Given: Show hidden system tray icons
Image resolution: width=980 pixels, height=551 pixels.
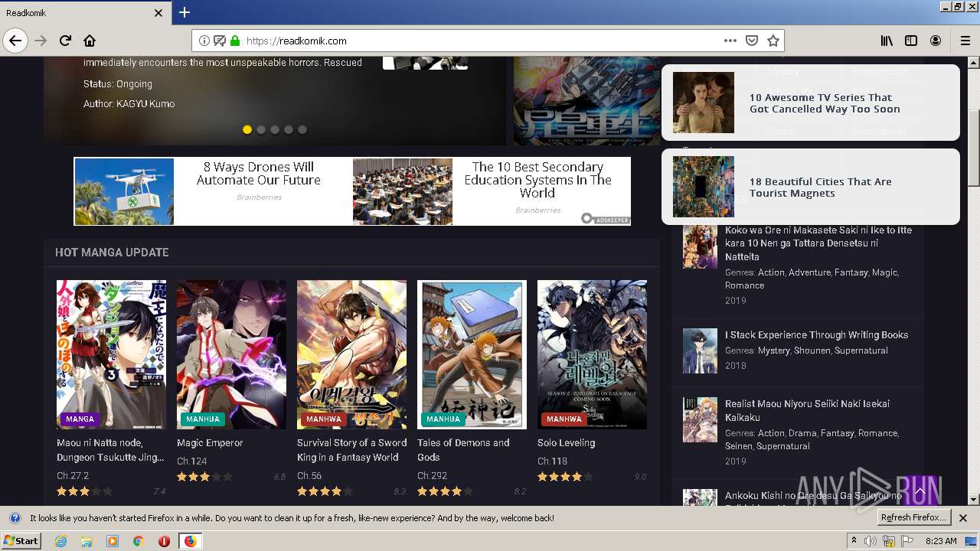Looking at the screenshot, I should point(854,541).
